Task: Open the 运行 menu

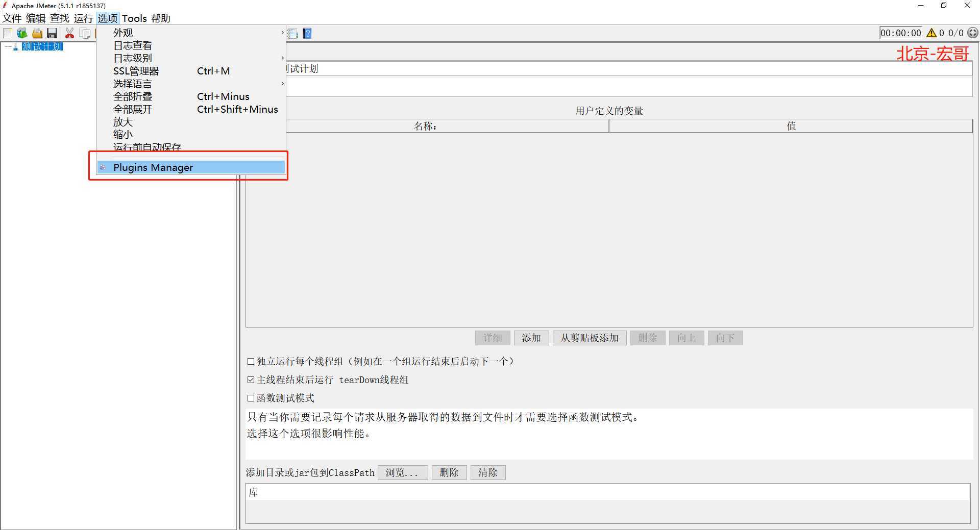Action: pos(84,18)
